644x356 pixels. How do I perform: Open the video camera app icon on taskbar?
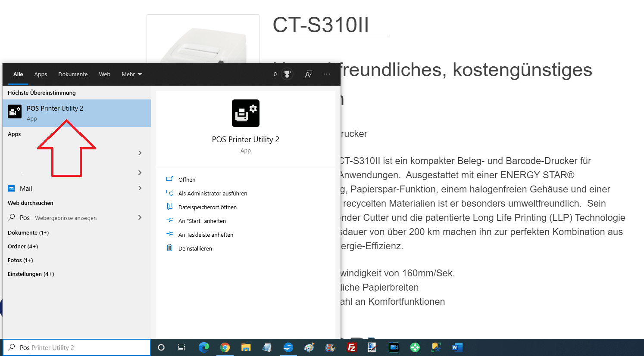point(394,347)
